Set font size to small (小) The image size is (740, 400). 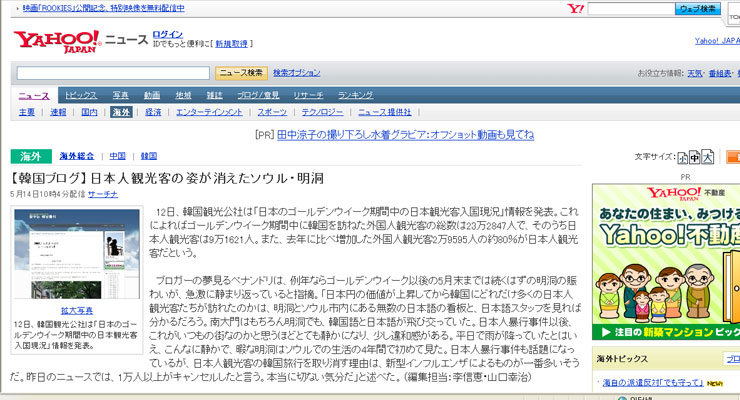682,158
